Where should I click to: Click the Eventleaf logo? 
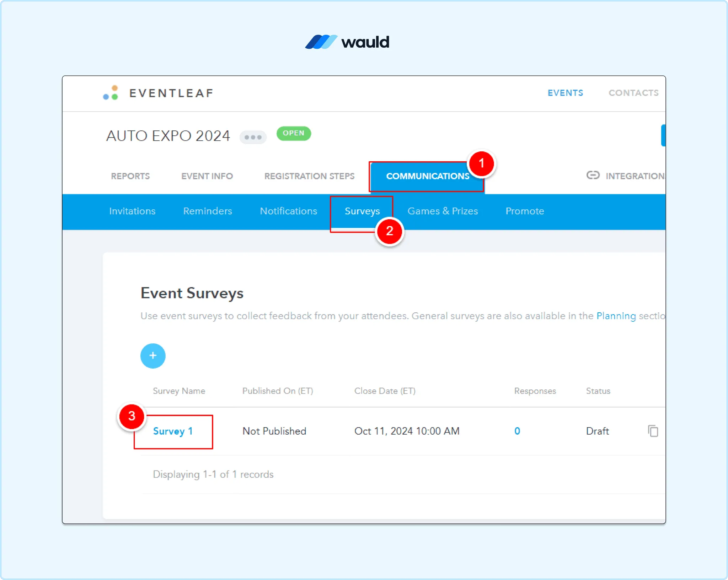point(158,93)
